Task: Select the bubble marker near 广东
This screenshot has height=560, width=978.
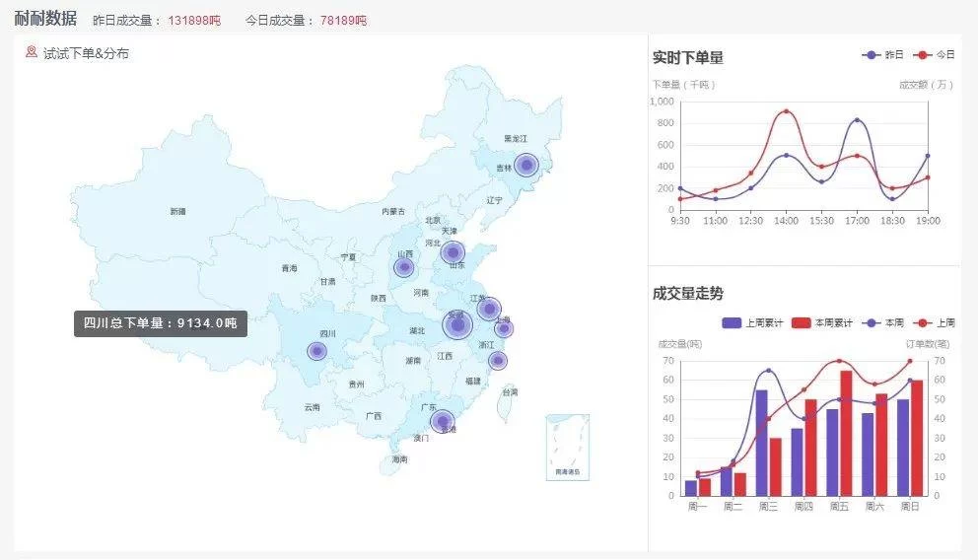Action: tap(443, 421)
